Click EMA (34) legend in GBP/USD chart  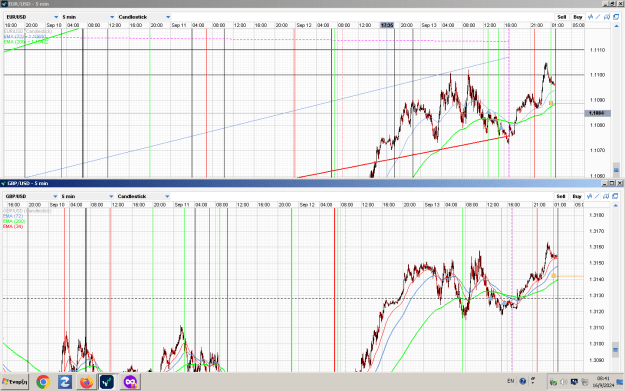coord(13,226)
